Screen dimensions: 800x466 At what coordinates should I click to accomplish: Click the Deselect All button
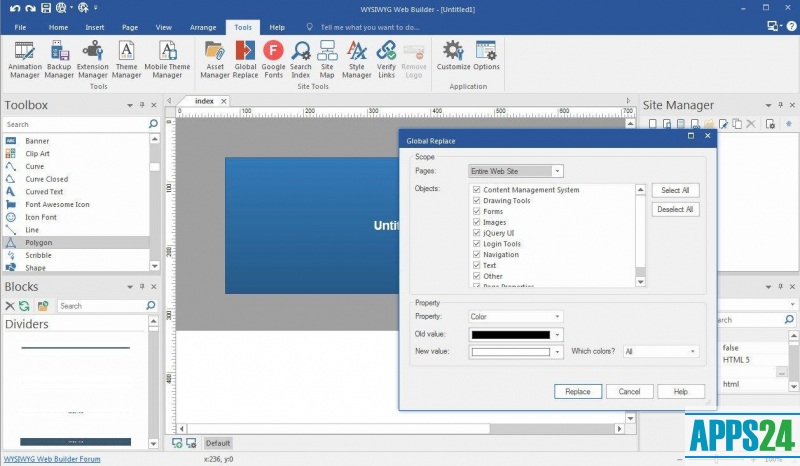676,209
